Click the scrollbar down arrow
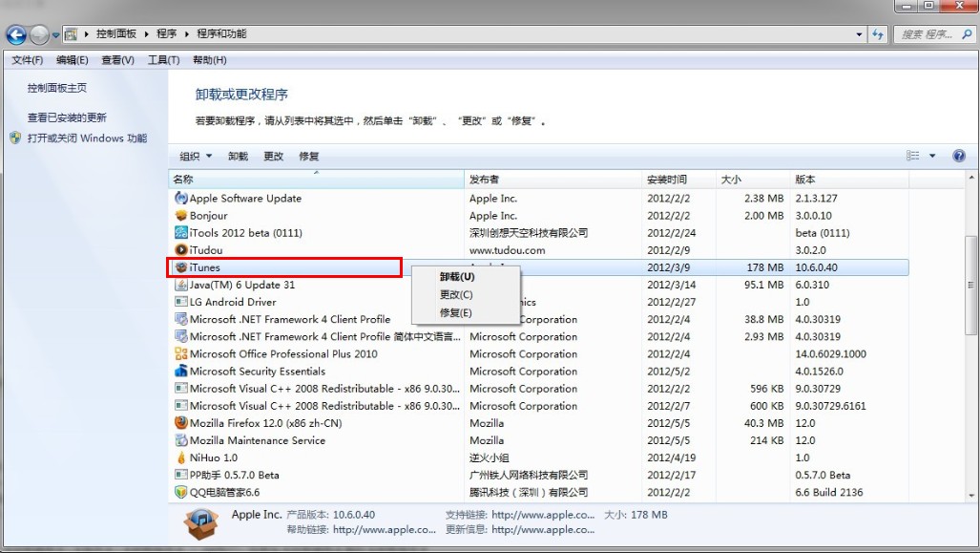The width and height of the screenshot is (980, 553). tap(971, 495)
